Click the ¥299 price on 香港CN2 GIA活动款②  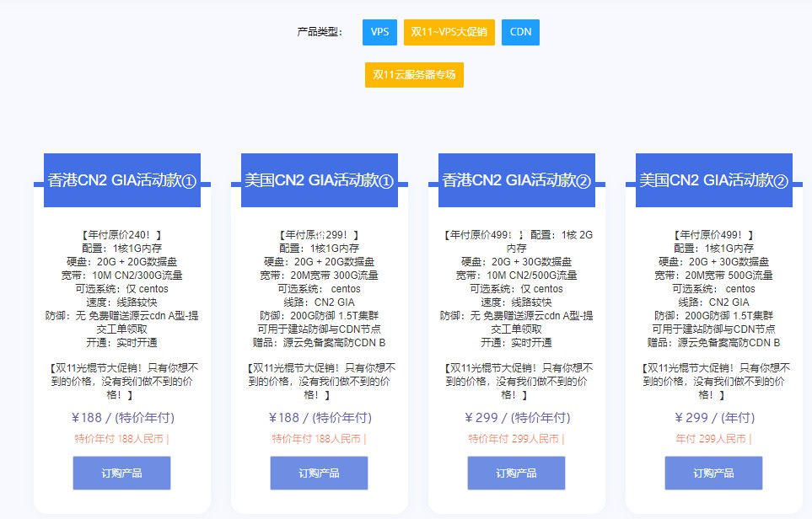[516, 416]
